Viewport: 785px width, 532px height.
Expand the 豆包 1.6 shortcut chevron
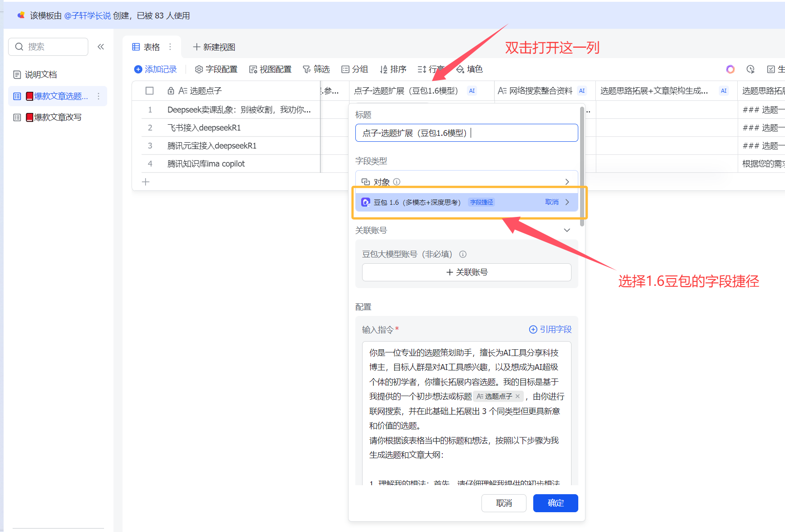pyautogui.click(x=567, y=203)
